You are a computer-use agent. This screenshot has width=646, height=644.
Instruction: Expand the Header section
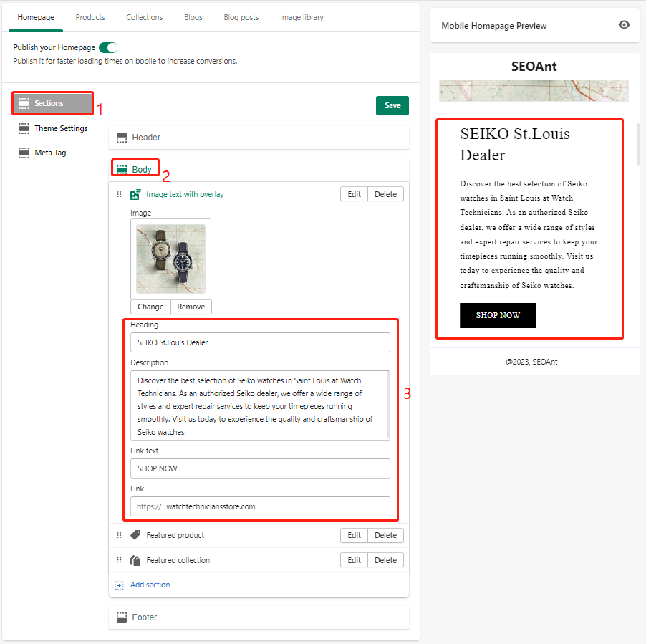259,138
